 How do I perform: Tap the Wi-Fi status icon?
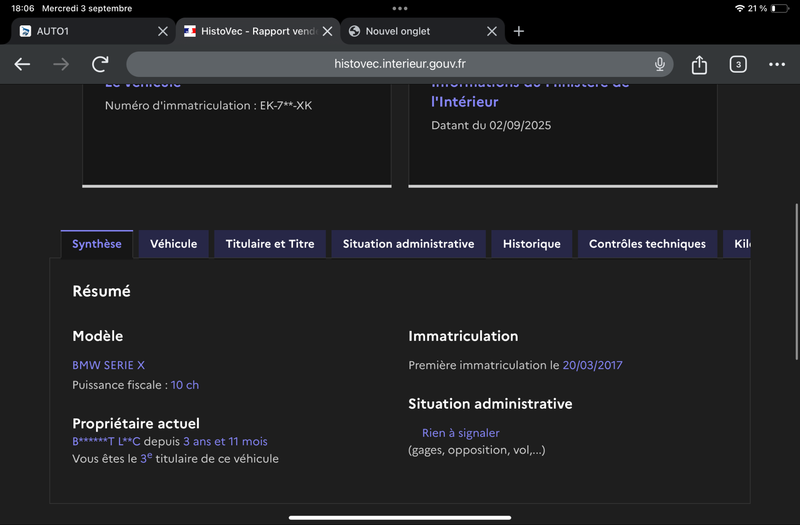click(x=739, y=8)
